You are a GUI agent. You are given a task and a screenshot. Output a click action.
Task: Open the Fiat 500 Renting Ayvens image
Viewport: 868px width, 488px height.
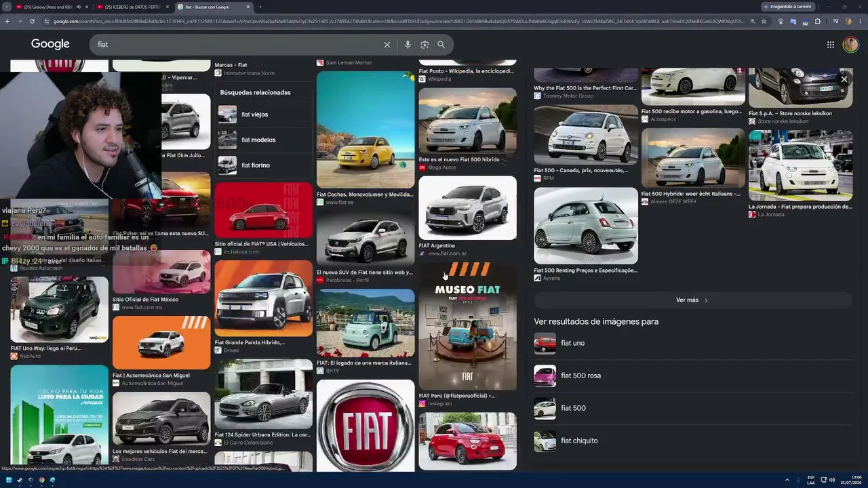pos(586,226)
